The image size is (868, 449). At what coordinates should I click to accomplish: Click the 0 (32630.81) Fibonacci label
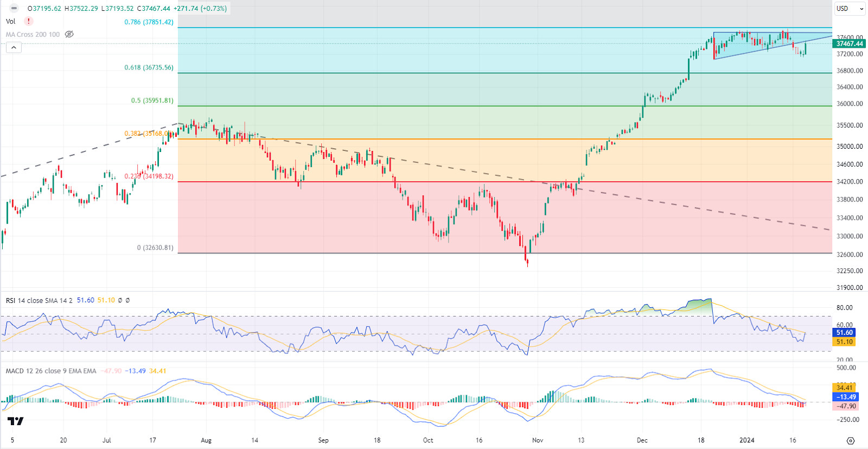155,248
